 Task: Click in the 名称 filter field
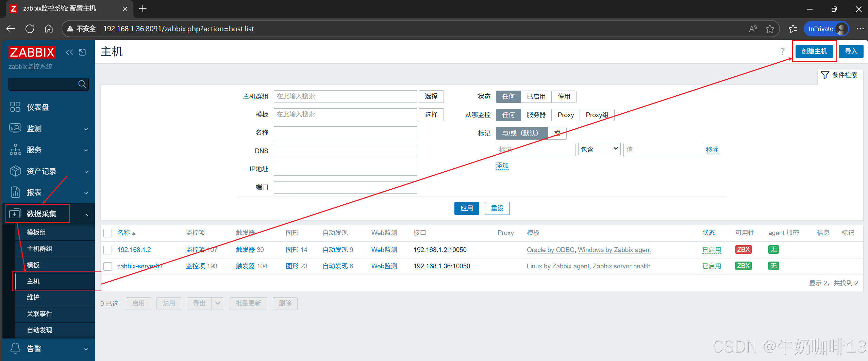[x=345, y=133]
